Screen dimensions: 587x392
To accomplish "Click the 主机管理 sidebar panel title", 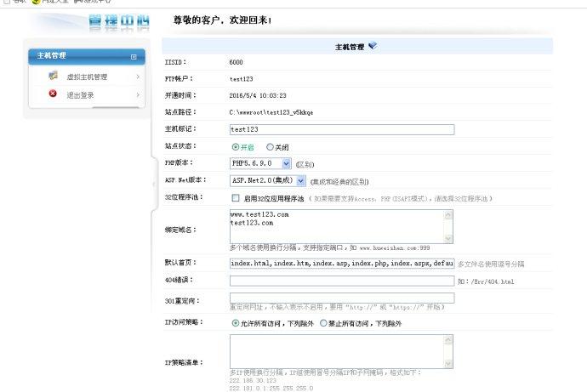I will pyautogui.click(x=51, y=55).
